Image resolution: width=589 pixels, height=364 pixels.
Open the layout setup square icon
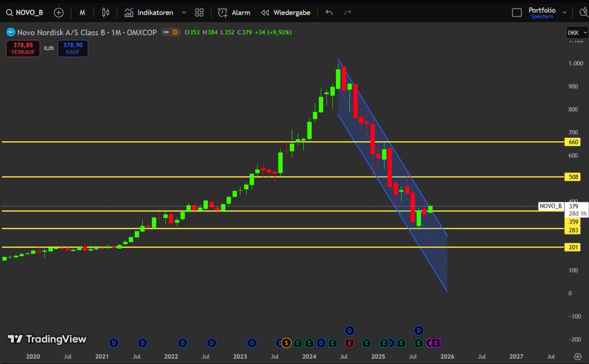pos(517,13)
